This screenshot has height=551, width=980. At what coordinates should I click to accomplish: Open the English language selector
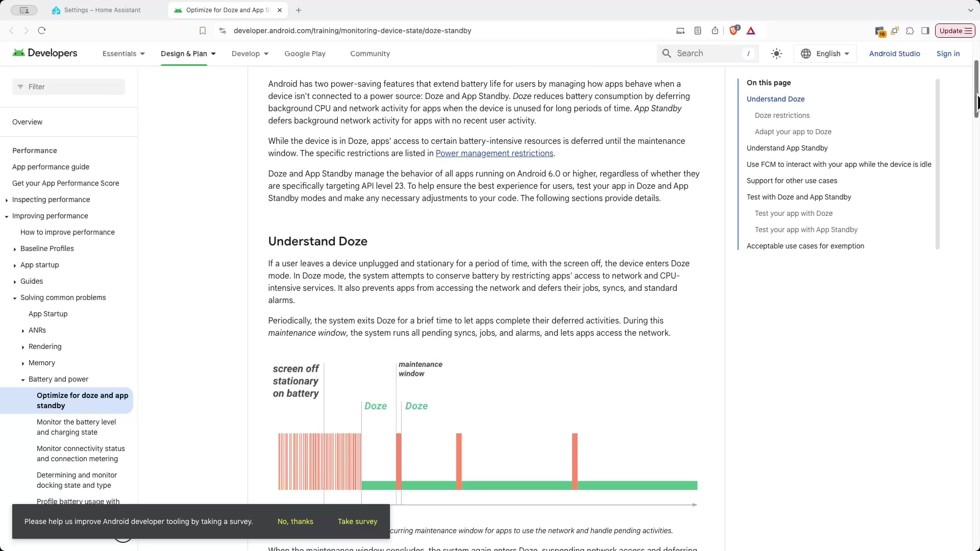(x=825, y=53)
